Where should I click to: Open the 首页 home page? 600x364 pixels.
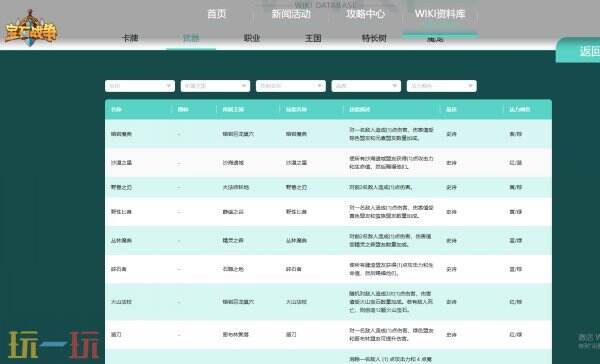217,14
